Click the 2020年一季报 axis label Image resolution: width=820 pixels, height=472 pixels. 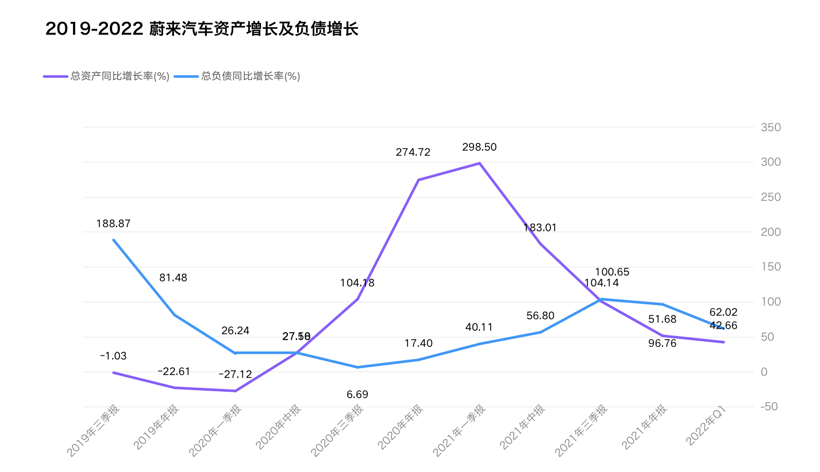pyautogui.click(x=215, y=431)
